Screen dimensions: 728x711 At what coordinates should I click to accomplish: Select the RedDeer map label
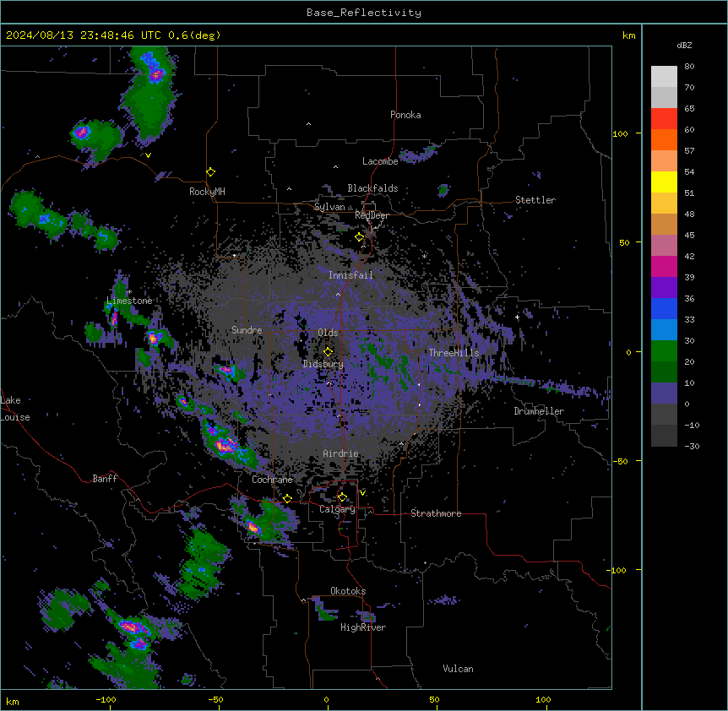(372, 215)
